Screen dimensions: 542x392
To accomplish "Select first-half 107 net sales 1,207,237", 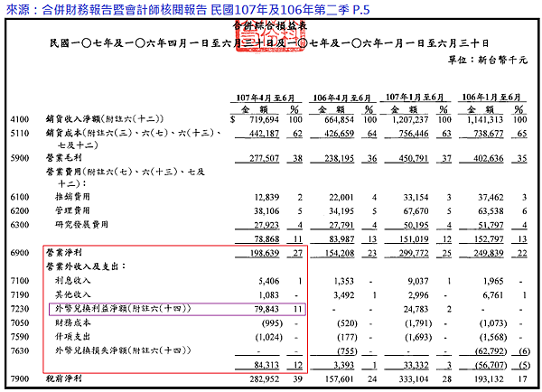I will click(x=410, y=119).
